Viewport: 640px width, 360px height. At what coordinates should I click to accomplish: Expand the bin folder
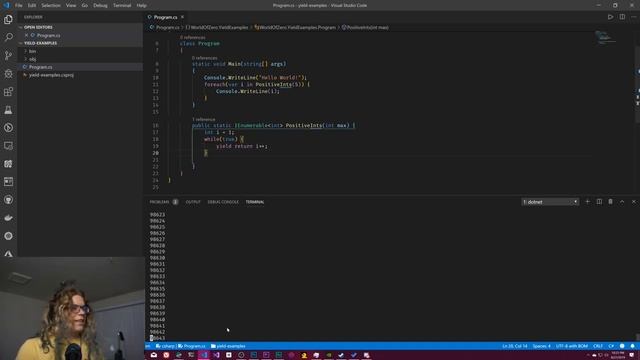32,51
